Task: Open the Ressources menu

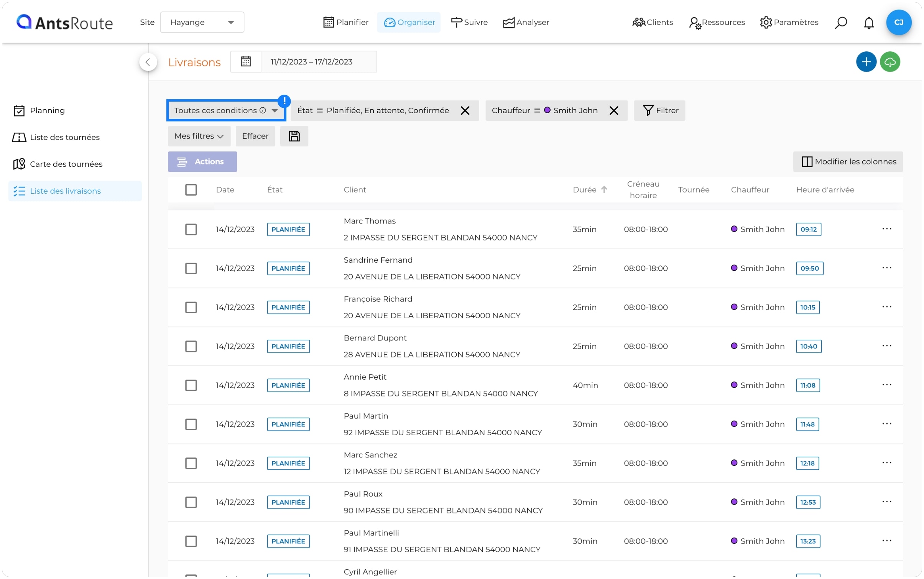Action: coord(717,22)
